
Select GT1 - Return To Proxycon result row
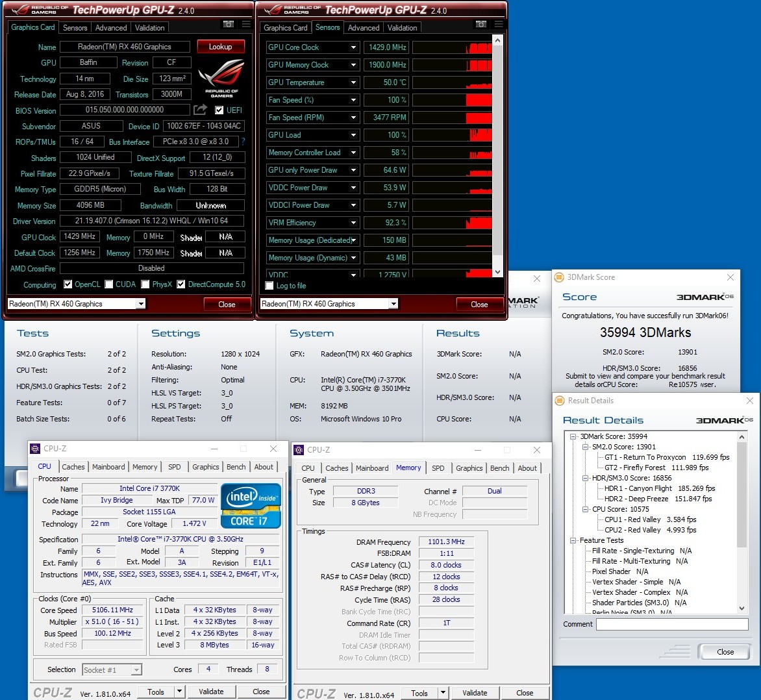coord(667,457)
